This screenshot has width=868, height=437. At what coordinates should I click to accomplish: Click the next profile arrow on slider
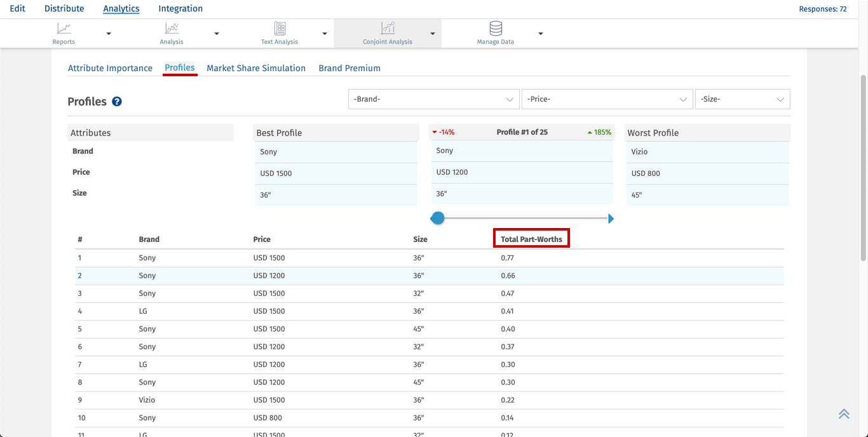pos(611,219)
